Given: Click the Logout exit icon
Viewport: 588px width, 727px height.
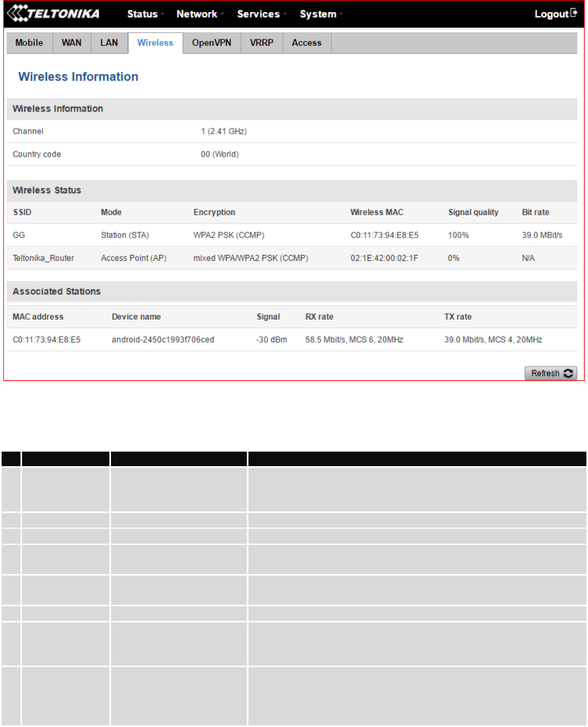Looking at the screenshot, I should click(x=574, y=13).
